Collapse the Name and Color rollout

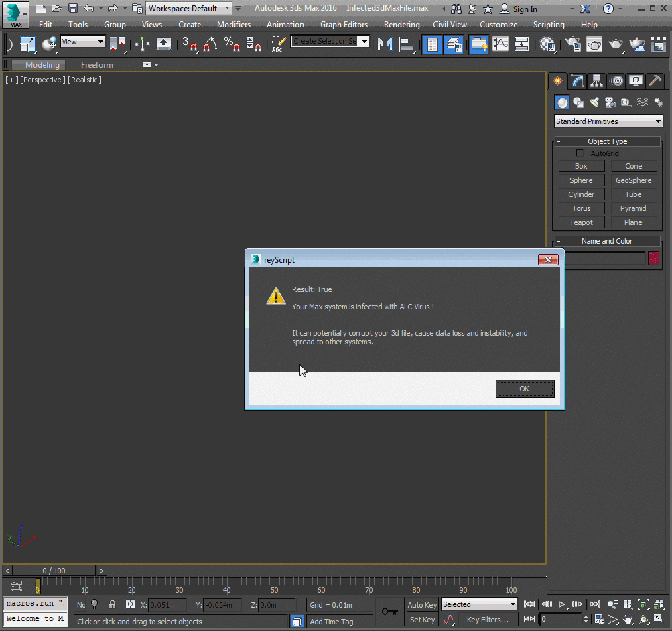(607, 241)
